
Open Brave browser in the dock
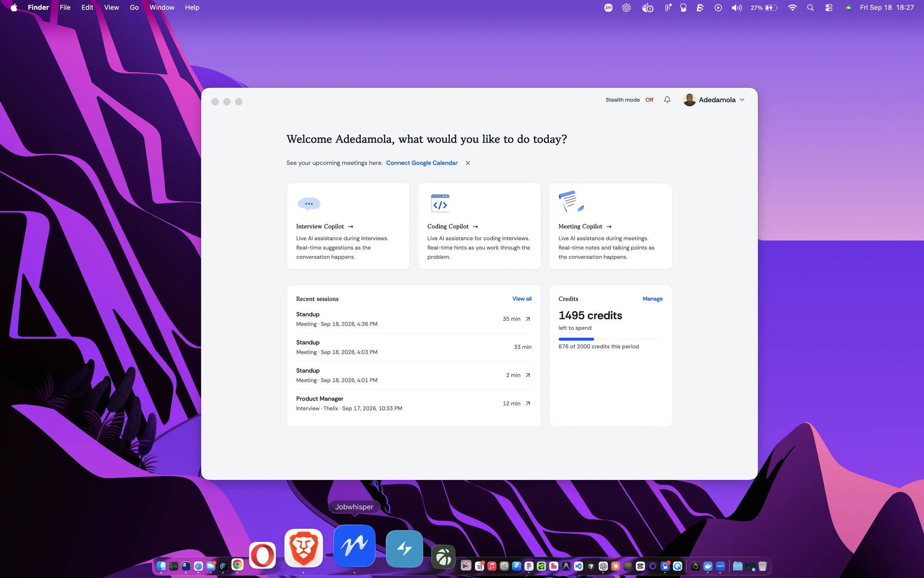pos(304,548)
